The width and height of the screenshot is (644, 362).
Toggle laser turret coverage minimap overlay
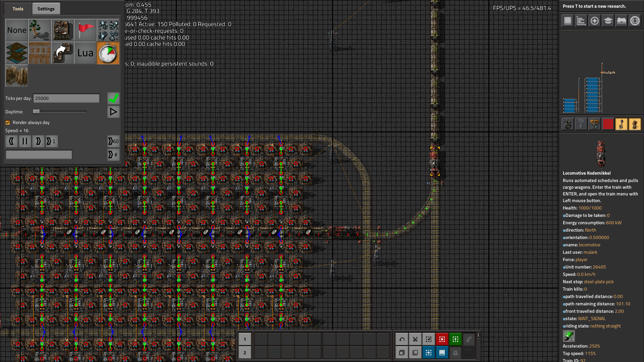595,124
